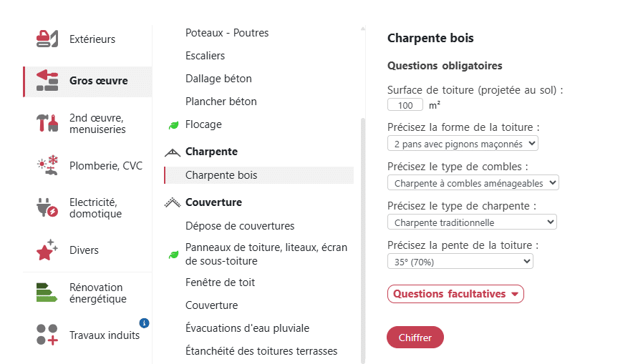Click the 2nd œuvre hammer and brush icon
638x364 pixels.
47,123
